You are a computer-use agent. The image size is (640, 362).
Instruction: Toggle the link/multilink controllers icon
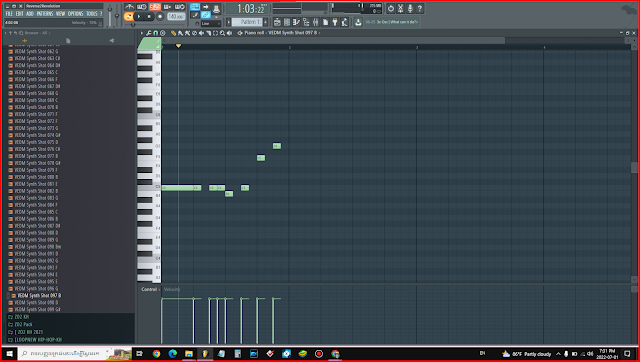pos(205,15)
